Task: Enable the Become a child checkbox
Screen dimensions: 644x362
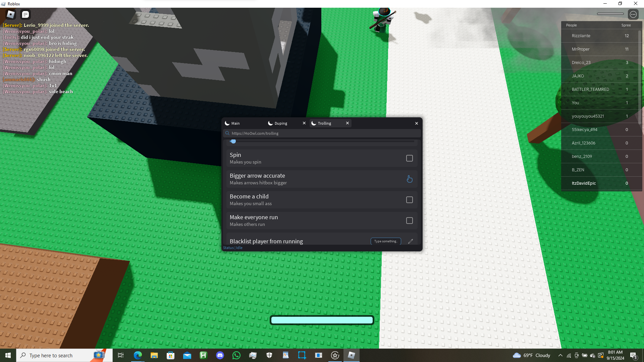Action: (410, 200)
